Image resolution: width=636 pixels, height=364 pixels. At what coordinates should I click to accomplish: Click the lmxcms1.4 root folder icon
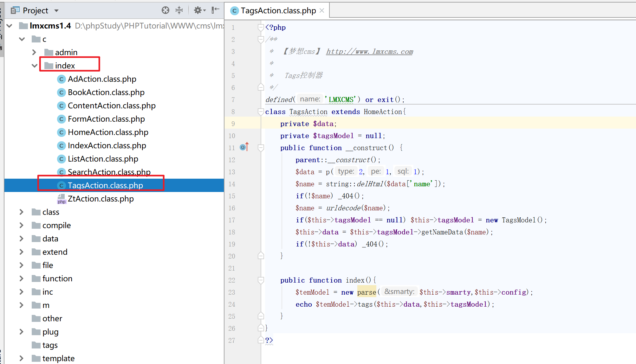pos(23,26)
